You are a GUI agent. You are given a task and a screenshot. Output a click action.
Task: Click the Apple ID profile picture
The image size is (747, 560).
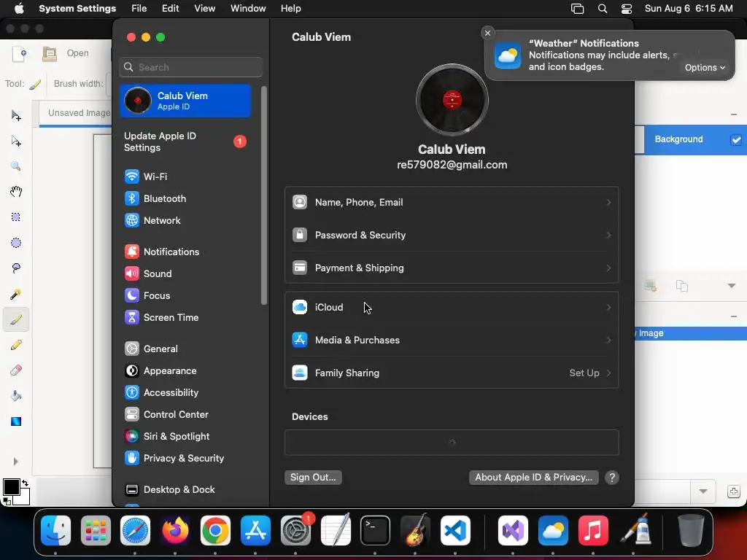click(x=452, y=100)
